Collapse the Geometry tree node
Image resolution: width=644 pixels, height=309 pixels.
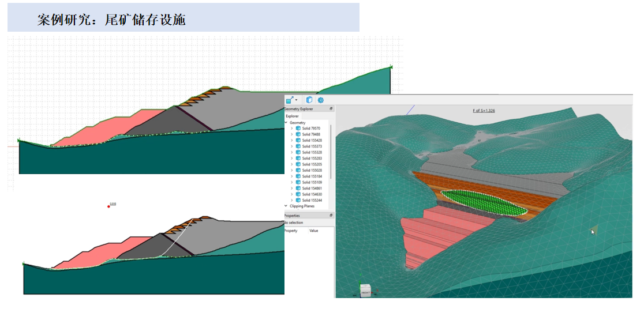(x=286, y=123)
